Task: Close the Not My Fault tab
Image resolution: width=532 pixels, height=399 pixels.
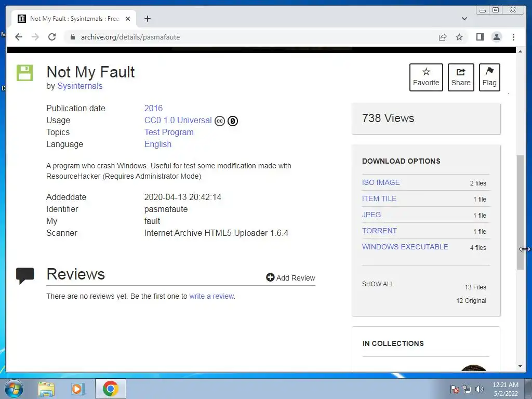Action: point(128,19)
